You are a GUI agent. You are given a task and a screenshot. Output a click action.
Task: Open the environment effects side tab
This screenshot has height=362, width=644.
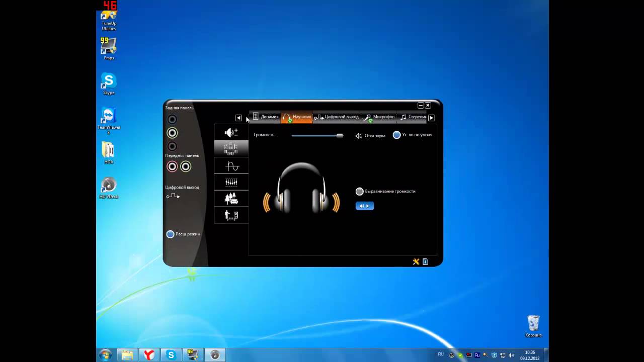point(231,199)
